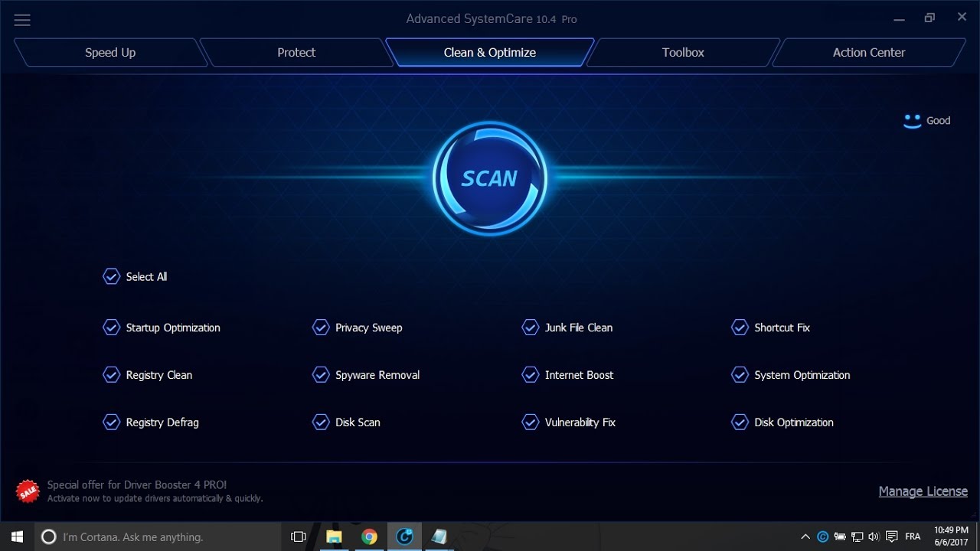This screenshot has width=980, height=551.
Task: Launch Google Chrome from the taskbar
Action: [x=369, y=536]
